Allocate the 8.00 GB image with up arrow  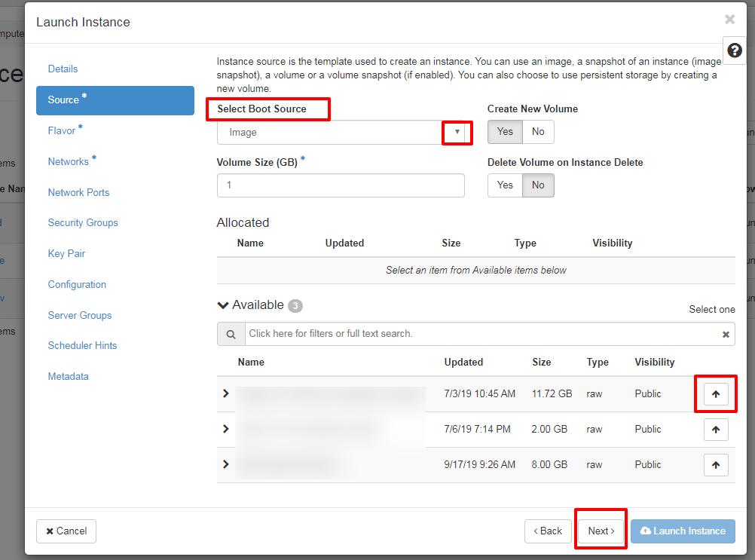point(716,465)
